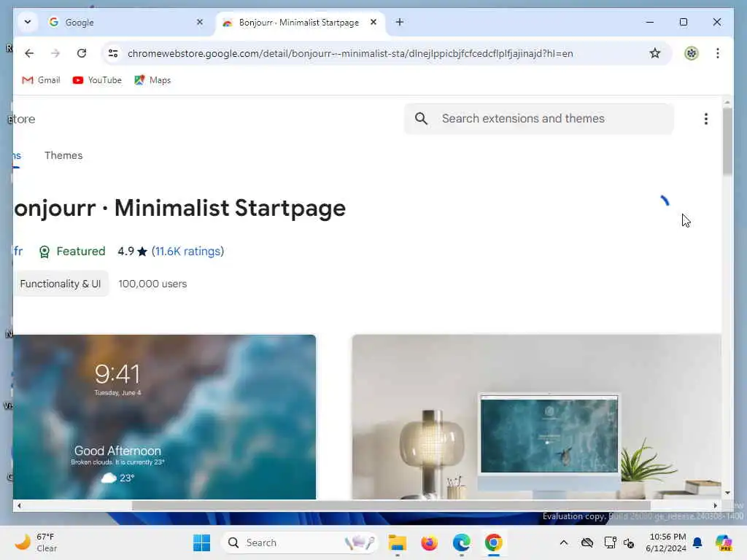Click the Bonjourr Minimalist Startpage title

point(180,208)
